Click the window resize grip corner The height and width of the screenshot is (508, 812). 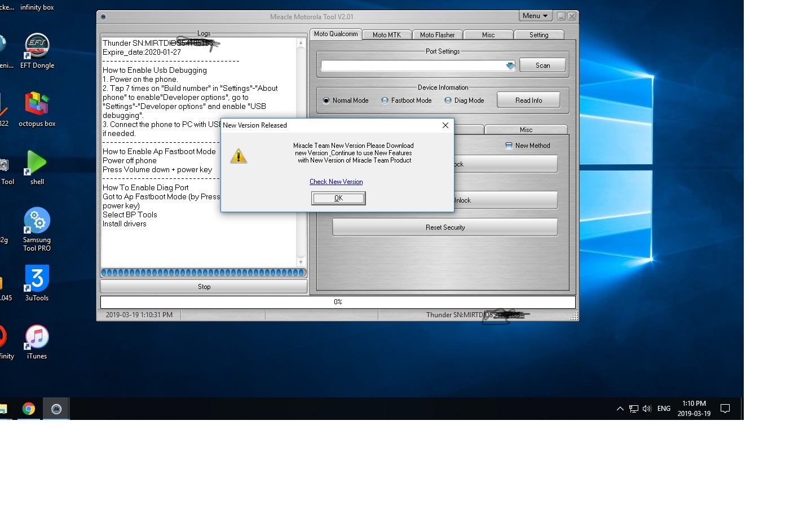click(574, 317)
